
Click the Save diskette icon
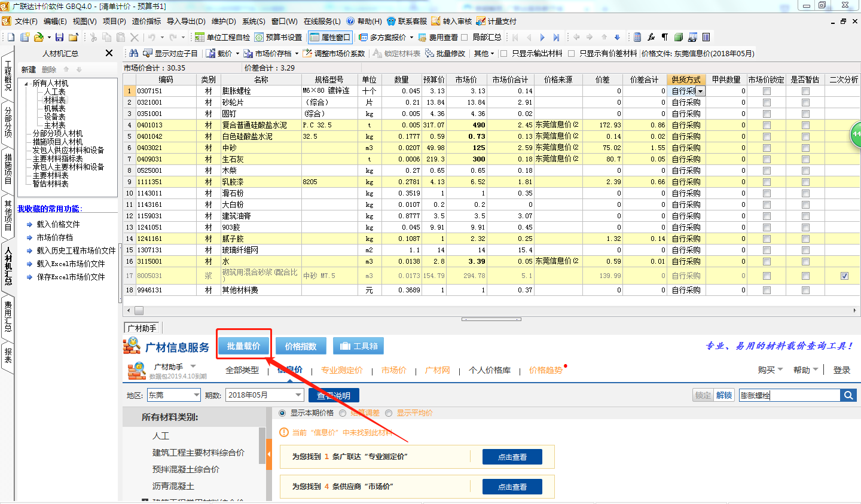point(59,37)
